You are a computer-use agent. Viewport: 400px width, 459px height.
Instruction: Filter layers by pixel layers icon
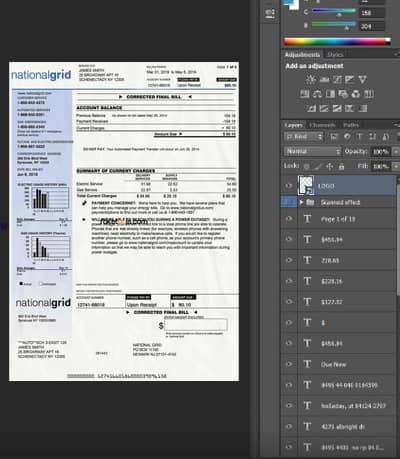334,136
